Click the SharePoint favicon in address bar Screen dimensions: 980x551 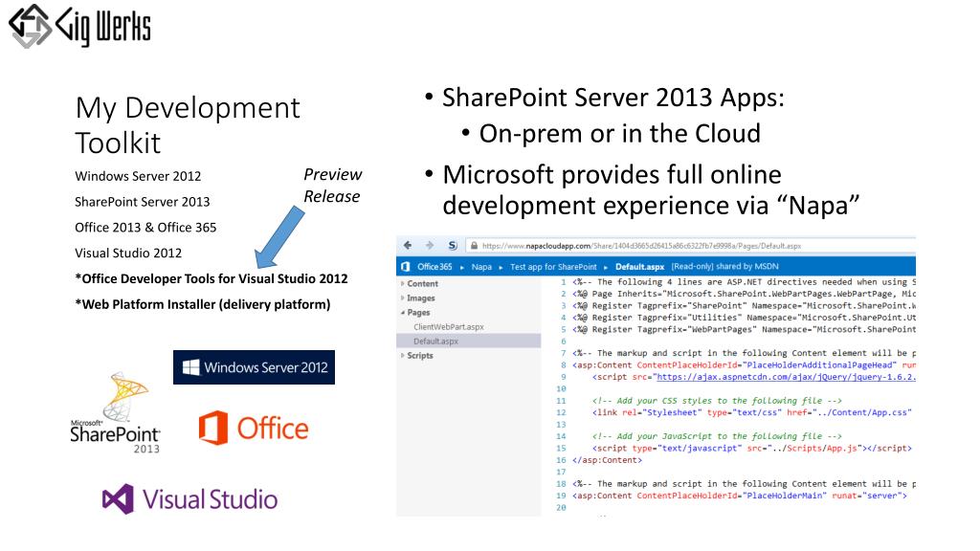coord(453,246)
